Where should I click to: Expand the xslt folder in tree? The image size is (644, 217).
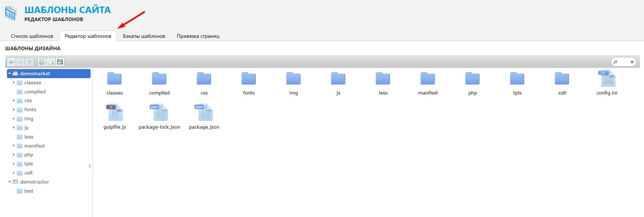(x=14, y=173)
